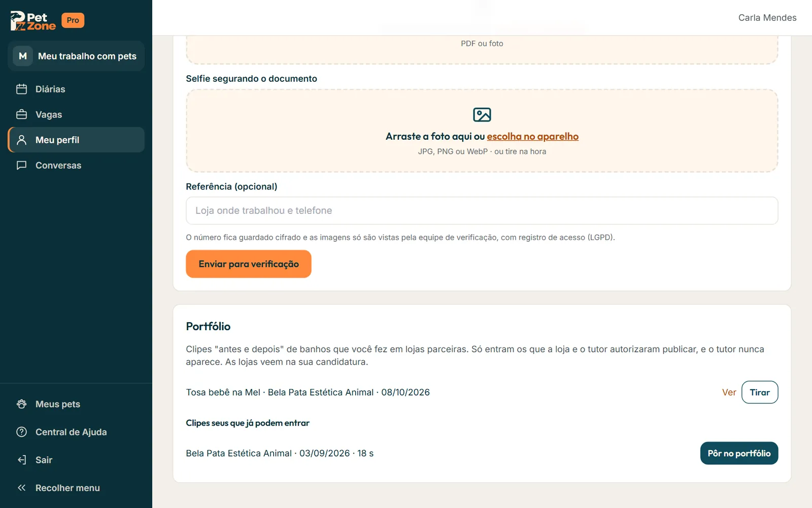Screen dimensions: 812x508
Task: Open Central de Ajuda question-mark icon
Action: click(x=21, y=432)
